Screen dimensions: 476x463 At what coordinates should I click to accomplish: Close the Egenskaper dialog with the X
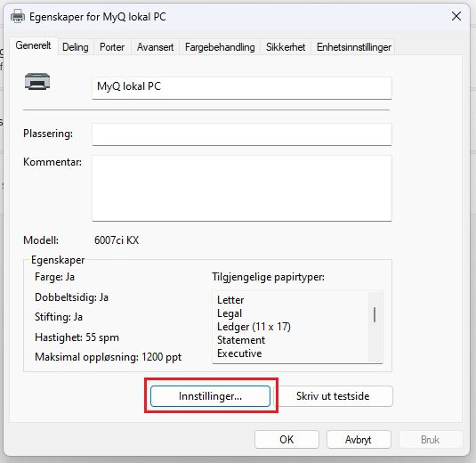(456, 16)
